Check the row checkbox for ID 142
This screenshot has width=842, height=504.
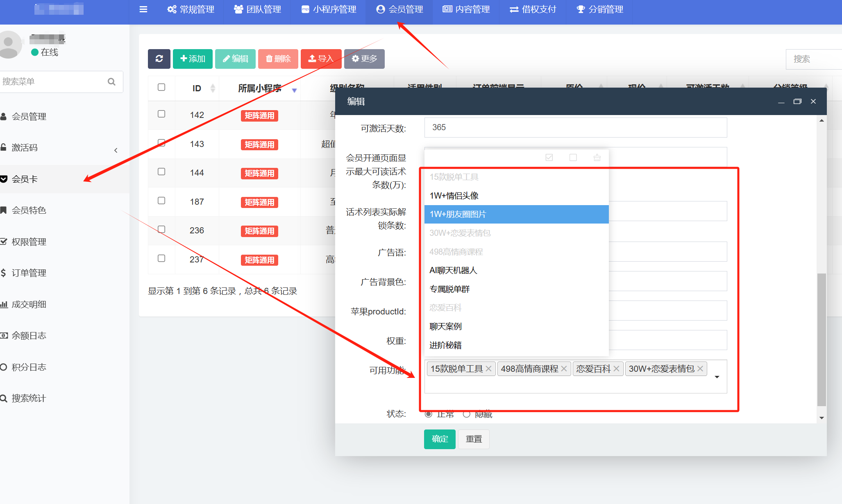pos(161,114)
